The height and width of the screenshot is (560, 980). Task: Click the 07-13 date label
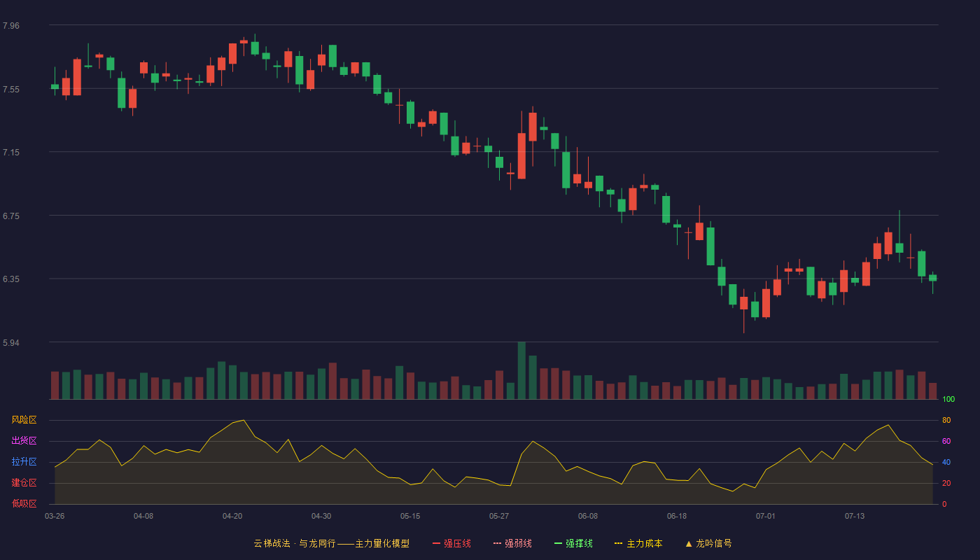click(x=855, y=517)
